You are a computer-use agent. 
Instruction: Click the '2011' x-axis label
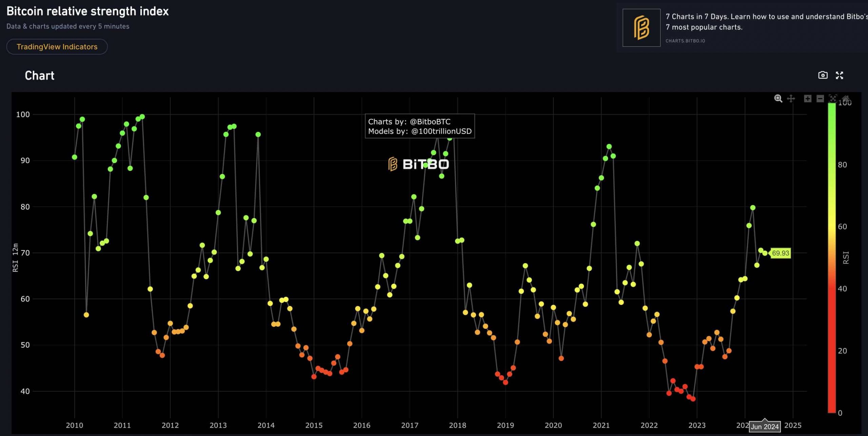122,425
